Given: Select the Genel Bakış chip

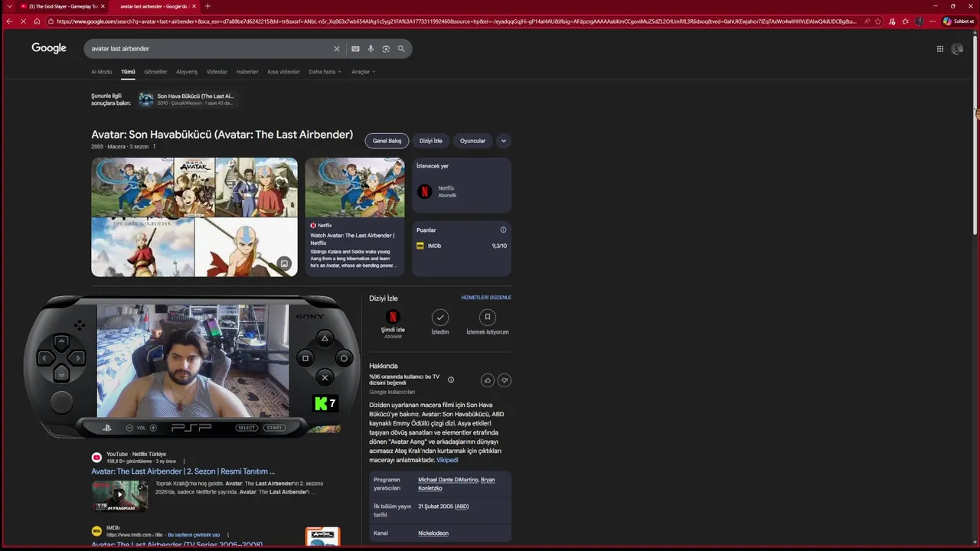Looking at the screenshot, I should tap(387, 141).
